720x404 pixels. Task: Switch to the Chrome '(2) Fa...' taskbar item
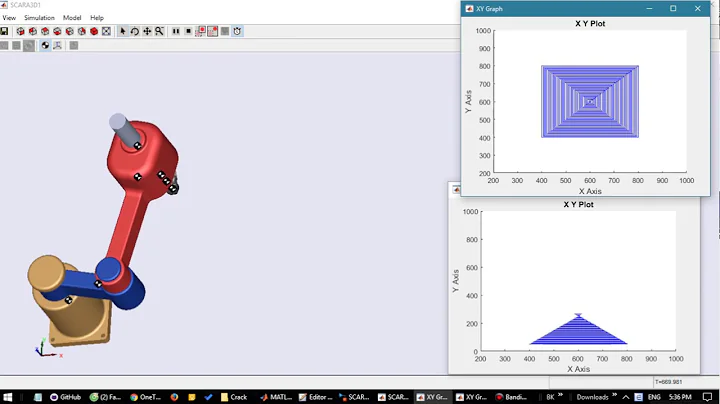click(105, 397)
